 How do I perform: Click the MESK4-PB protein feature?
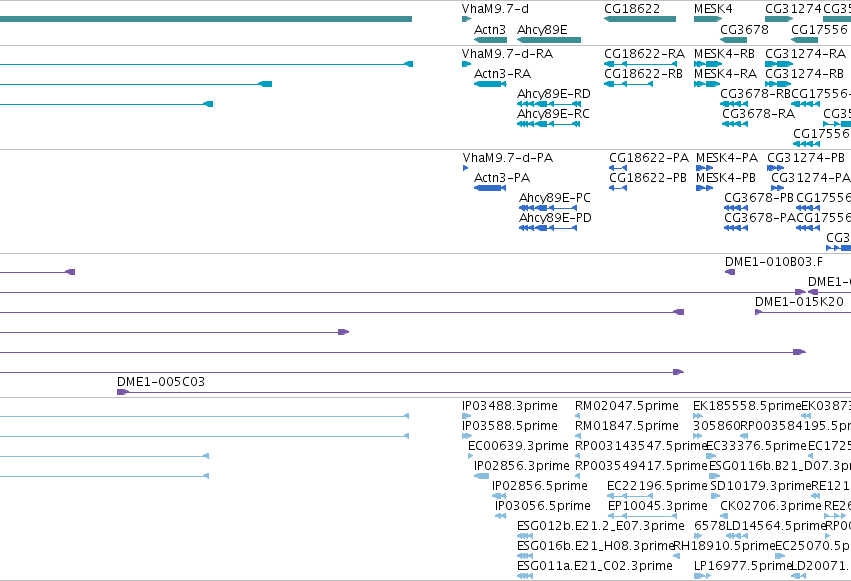[x=704, y=188]
